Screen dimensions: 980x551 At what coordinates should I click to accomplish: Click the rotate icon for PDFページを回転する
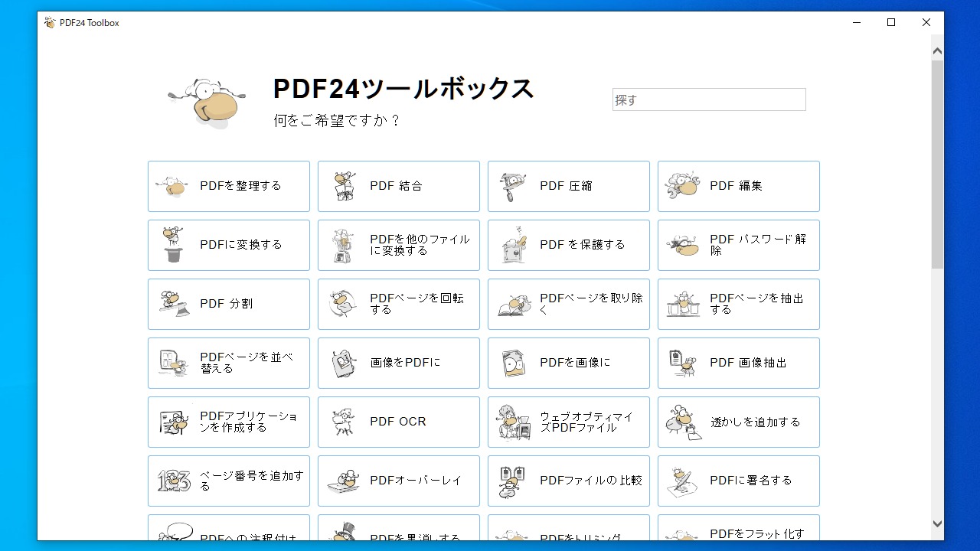(x=343, y=304)
